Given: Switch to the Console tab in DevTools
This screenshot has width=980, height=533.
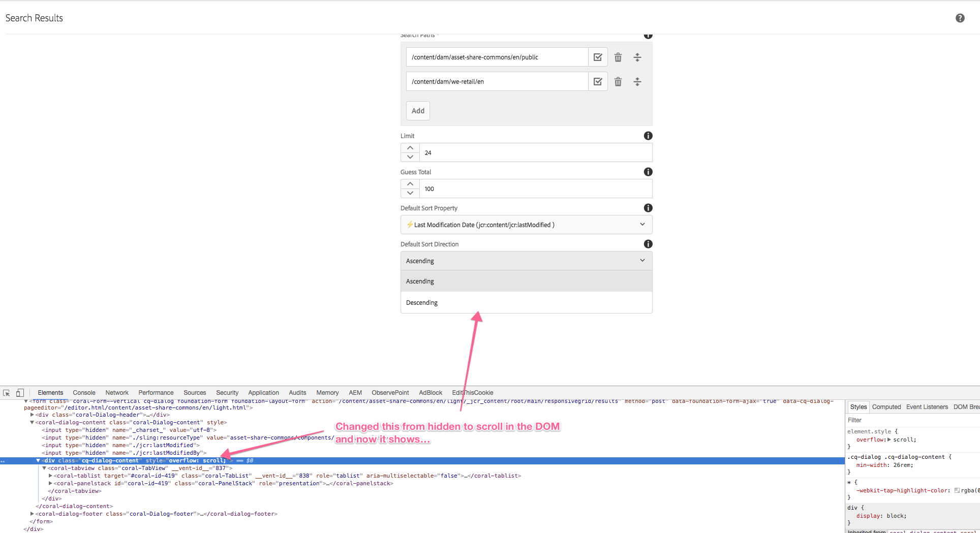Looking at the screenshot, I should pyautogui.click(x=83, y=392).
